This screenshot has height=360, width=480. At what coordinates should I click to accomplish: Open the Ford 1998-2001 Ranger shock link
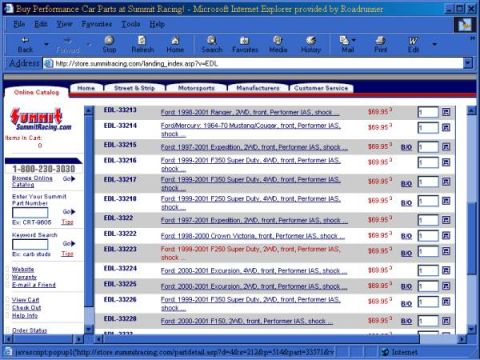point(250,112)
